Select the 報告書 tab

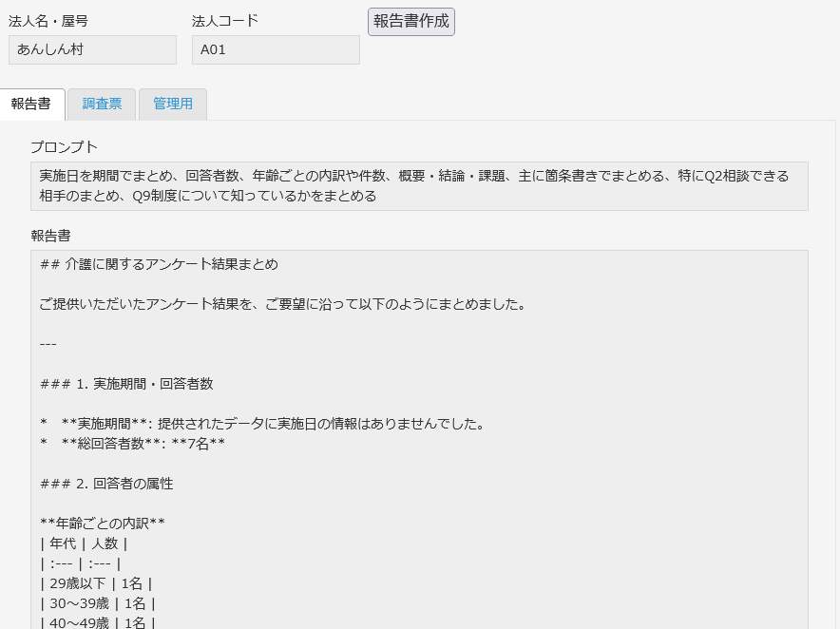(32, 105)
